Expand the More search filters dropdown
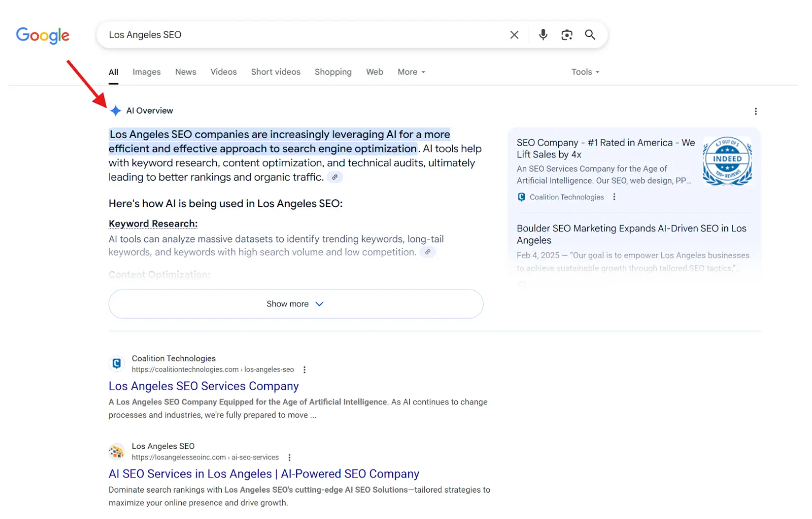The height and width of the screenshot is (519, 812). click(411, 72)
